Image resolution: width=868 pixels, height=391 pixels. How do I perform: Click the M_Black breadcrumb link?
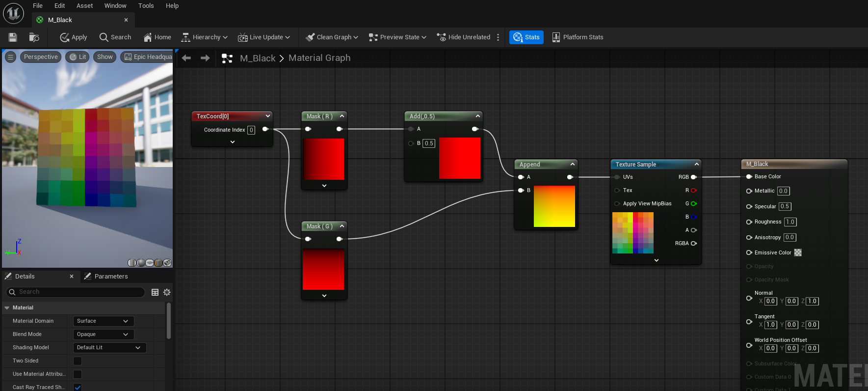click(258, 58)
